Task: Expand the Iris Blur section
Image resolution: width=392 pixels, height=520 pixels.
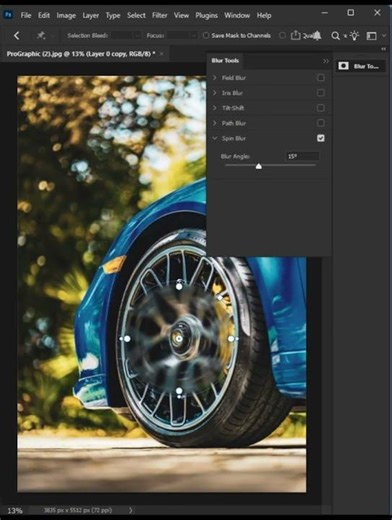Action: [215, 93]
